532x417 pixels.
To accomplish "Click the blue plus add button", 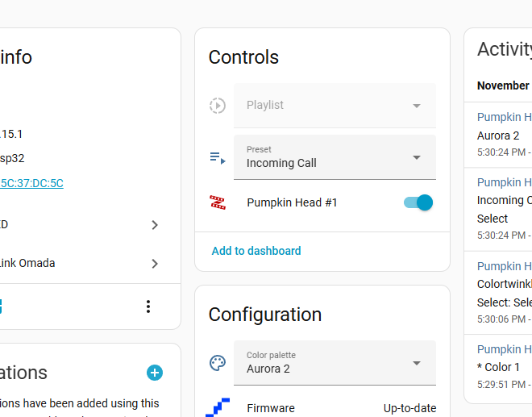I will (155, 373).
